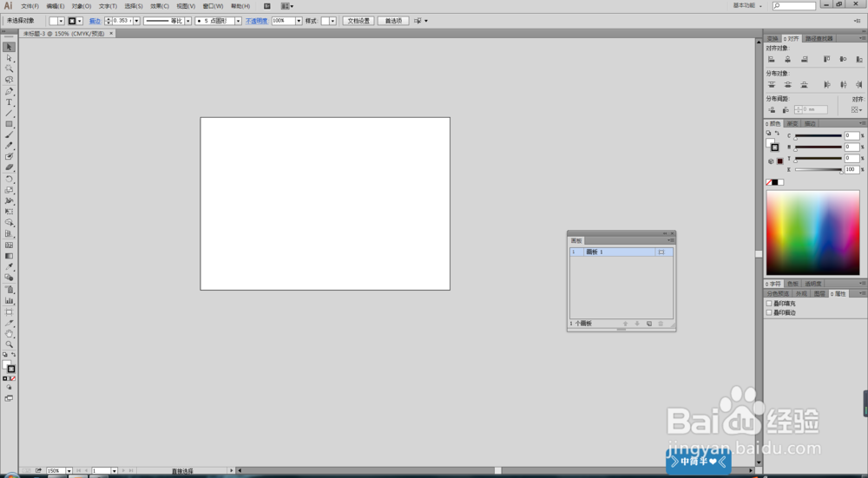Select the Pencil tool

[9, 146]
